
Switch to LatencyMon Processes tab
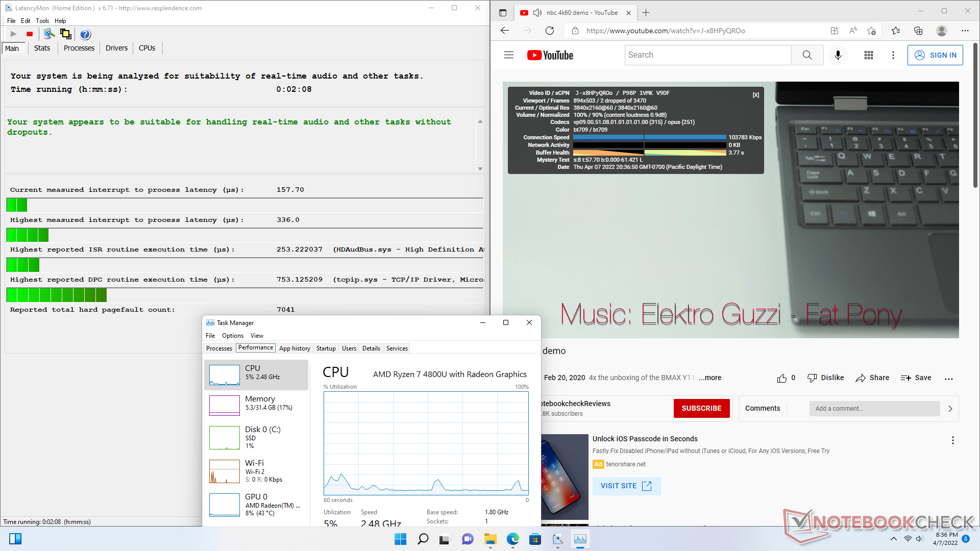tap(79, 48)
